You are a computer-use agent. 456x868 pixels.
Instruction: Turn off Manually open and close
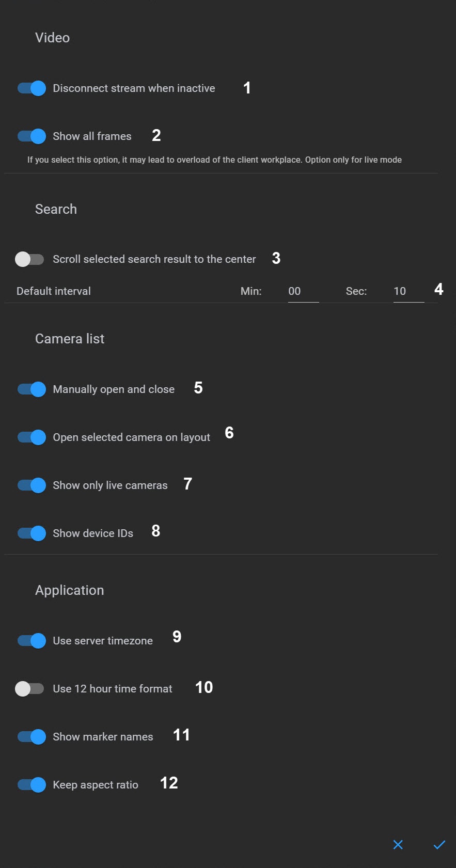[32, 389]
